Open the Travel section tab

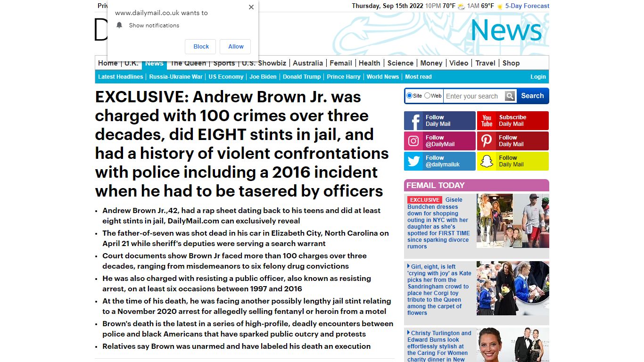click(x=486, y=63)
